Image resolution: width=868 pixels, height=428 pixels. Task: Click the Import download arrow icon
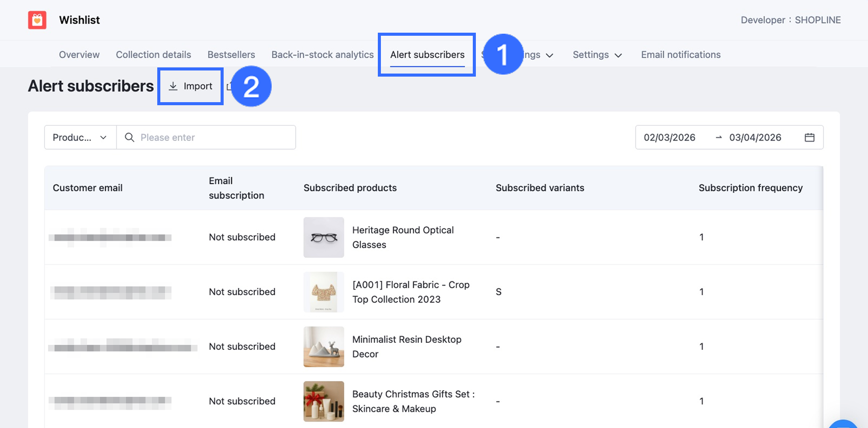(173, 86)
